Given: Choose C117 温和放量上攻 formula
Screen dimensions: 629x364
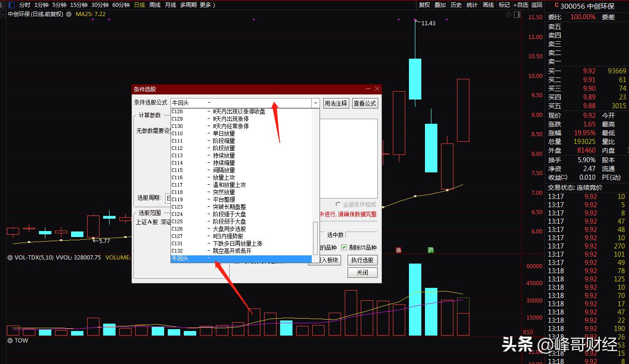Looking at the screenshot, I should 241,185.
